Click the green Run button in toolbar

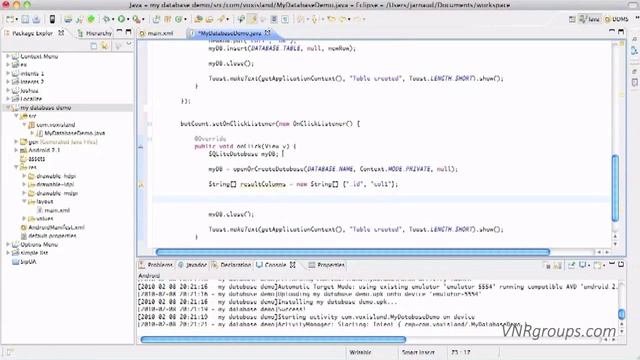click(x=121, y=19)
